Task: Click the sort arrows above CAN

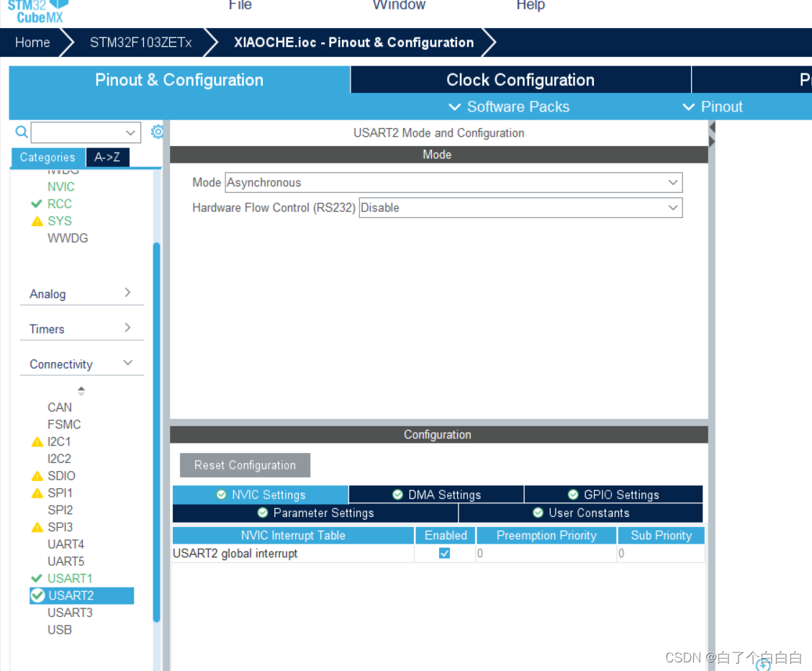Action: point(81,391)
